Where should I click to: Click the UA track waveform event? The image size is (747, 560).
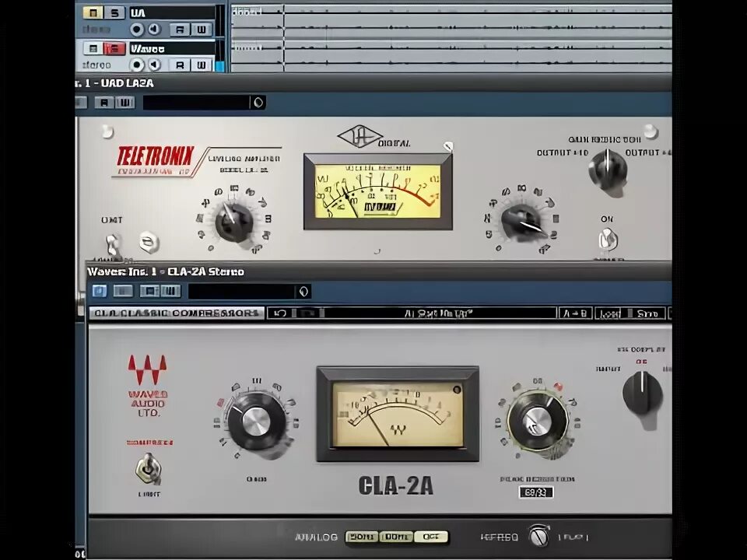click(x=451, y=21)
